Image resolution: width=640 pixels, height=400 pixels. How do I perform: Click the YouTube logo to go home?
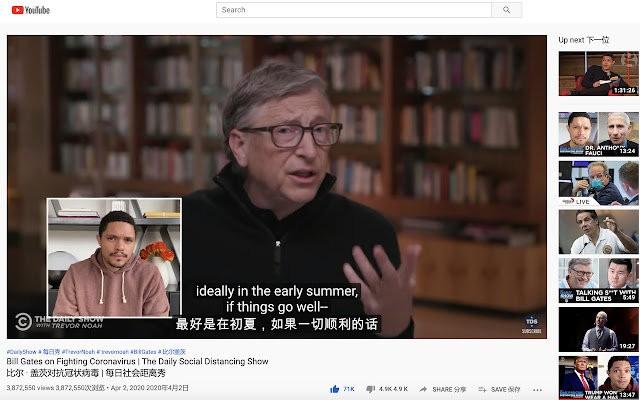tap(30, 10)
